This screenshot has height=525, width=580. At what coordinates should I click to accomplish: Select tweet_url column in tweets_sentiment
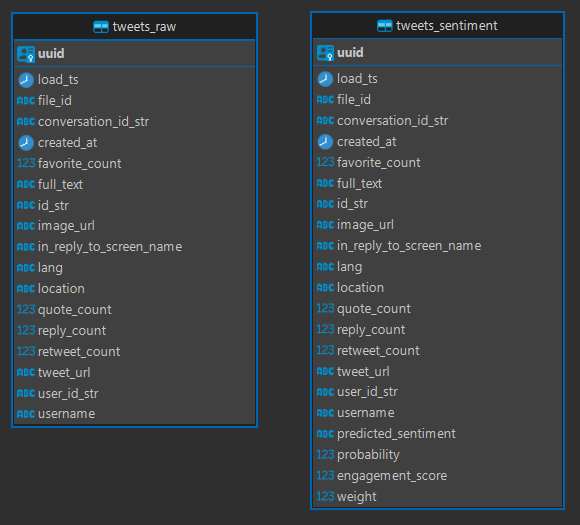click(x=437, y=371)
